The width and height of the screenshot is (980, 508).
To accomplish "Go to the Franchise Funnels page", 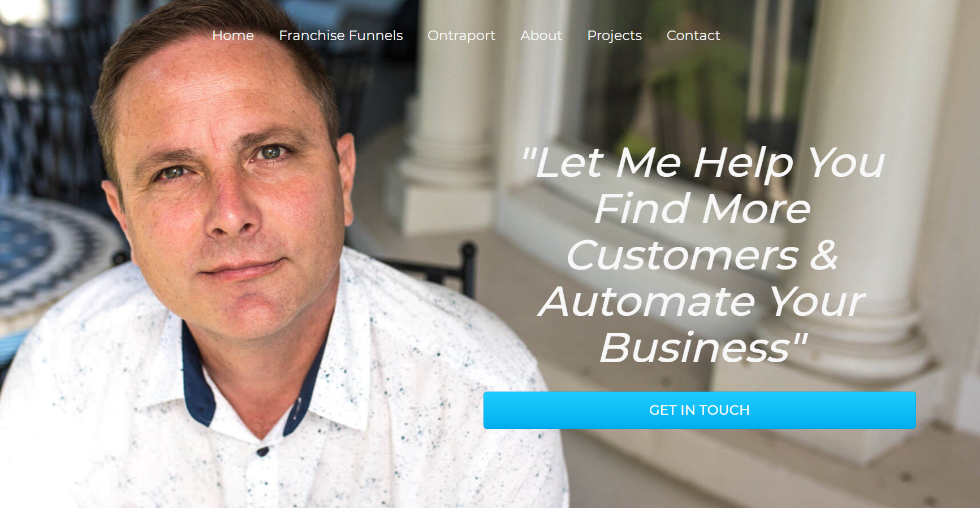I will click(x=340, y=36).
